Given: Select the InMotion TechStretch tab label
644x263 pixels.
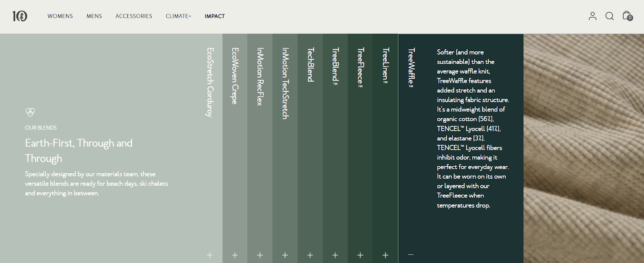Looking at the screenshot, I should point(285,83).
